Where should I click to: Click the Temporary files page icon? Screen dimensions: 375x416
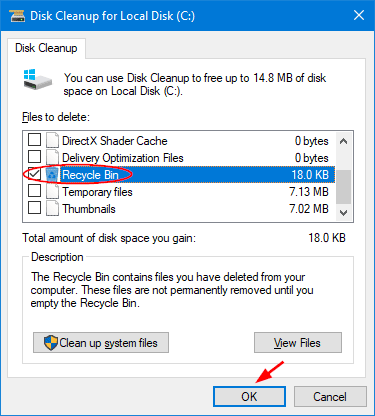[x=52, y=192]
